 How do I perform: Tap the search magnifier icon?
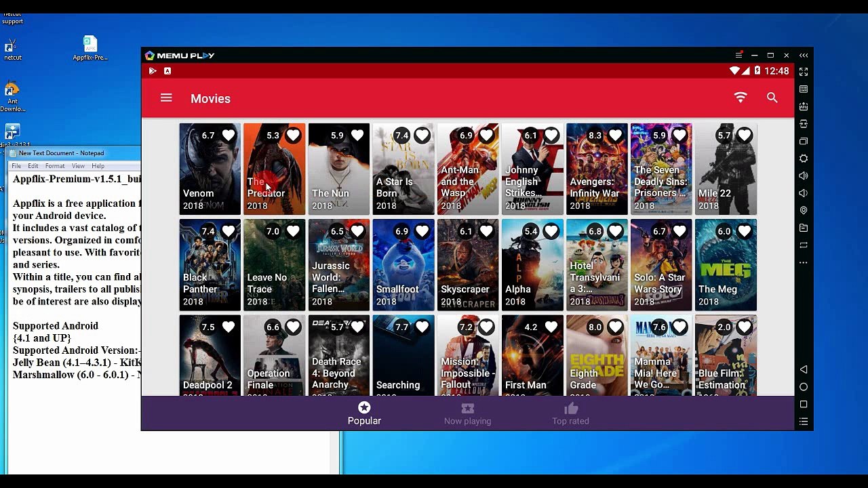pos(772,98)
